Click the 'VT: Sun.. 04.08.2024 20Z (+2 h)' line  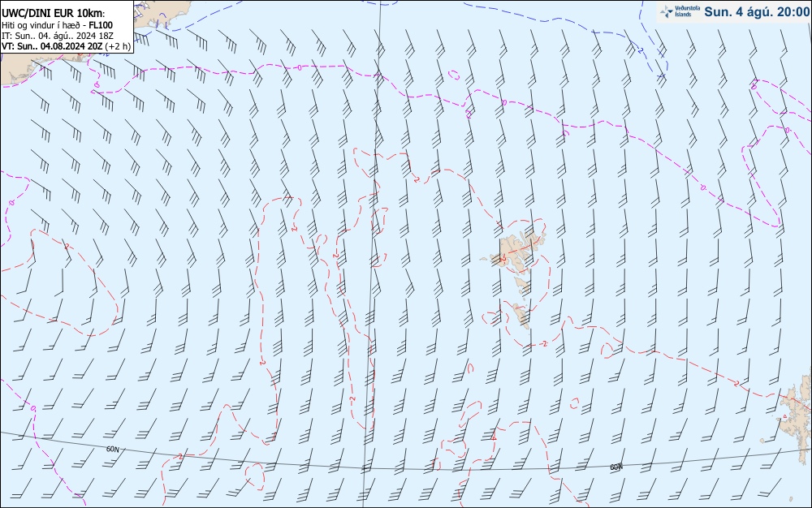[x=67, y=46]
